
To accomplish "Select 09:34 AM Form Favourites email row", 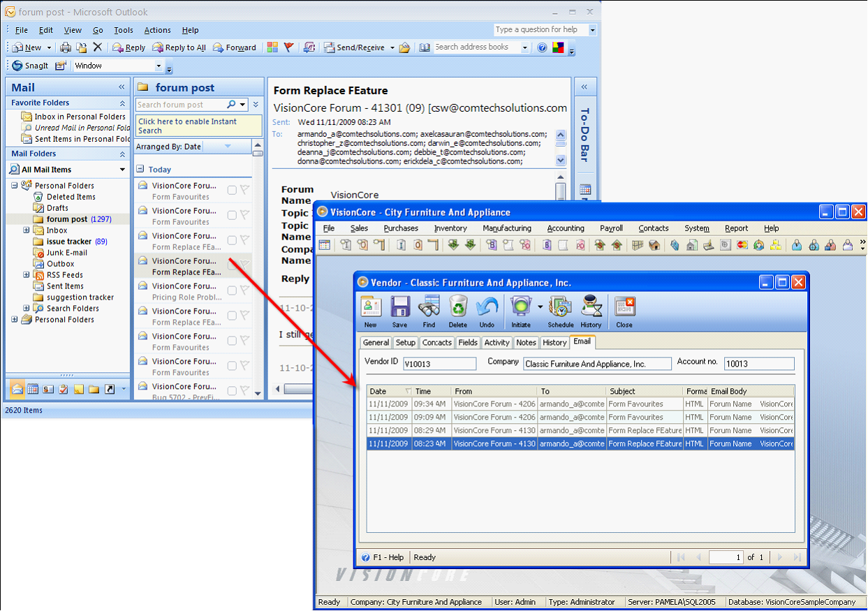I will 580,404.
